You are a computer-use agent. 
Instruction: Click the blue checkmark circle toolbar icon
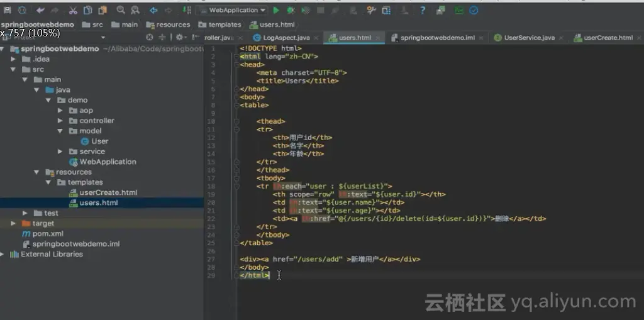(x=474, y=10)
